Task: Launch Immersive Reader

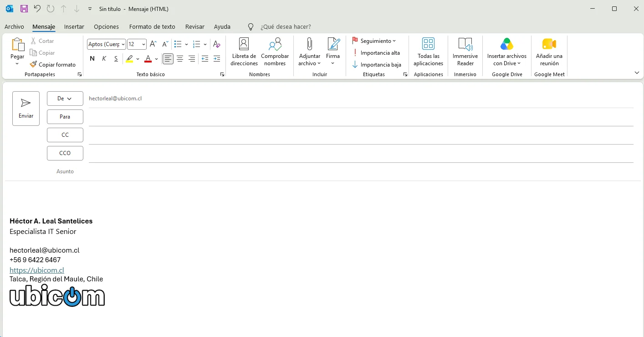Action: pyautogui.click(x=465, y=52)
